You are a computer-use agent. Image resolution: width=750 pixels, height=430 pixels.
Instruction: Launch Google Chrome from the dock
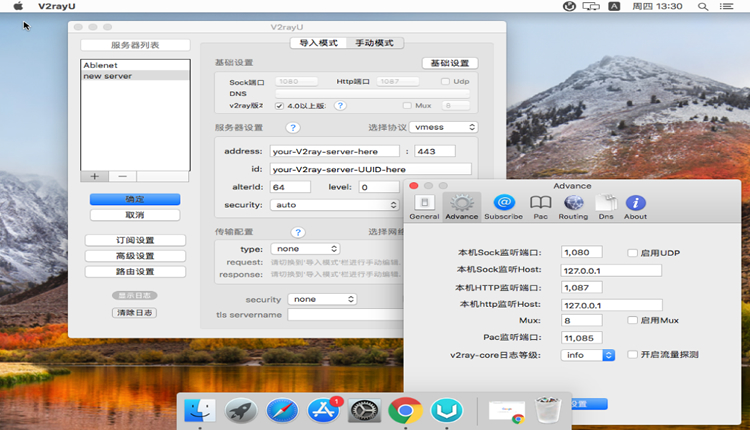point(405,410)
